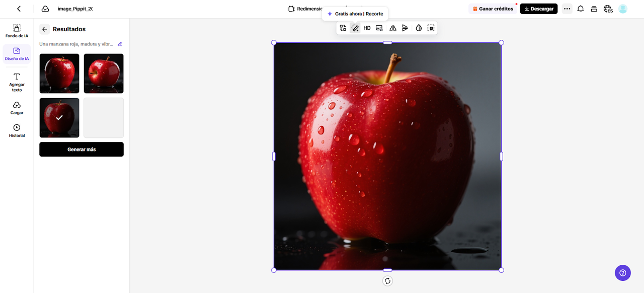The height and width of the screenshot is (293, 644).
Task: Select the background removal (Recorte) tool
Action: 355,28
